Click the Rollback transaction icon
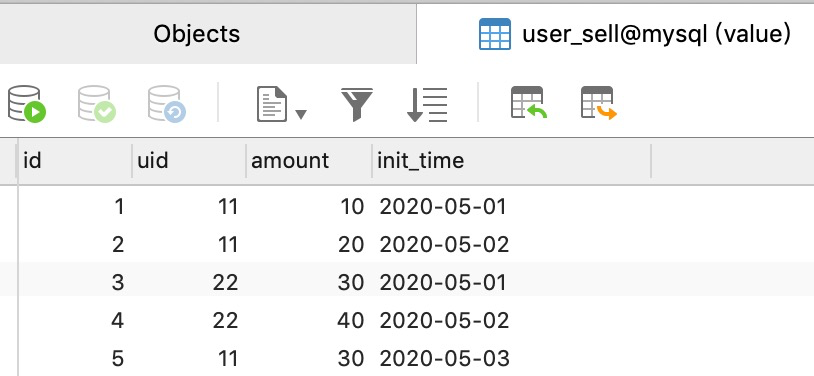814x376 pixels. click(167, 104)
